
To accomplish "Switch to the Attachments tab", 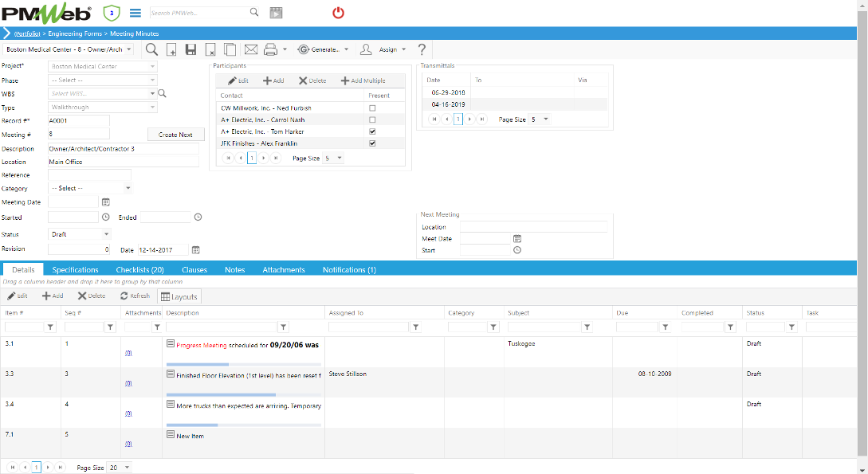I will pos(284,270).
